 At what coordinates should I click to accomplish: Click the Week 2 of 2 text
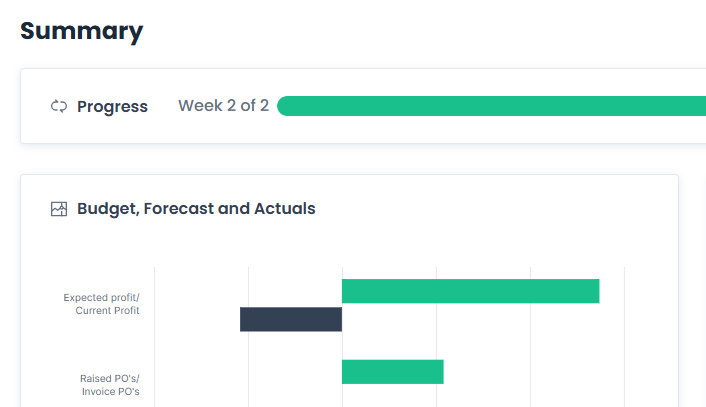pos(223,106)
